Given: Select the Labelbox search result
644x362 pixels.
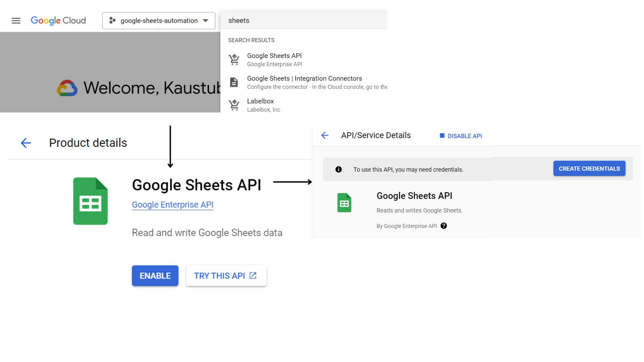Looking at the screenshot, I should (304, 105).
